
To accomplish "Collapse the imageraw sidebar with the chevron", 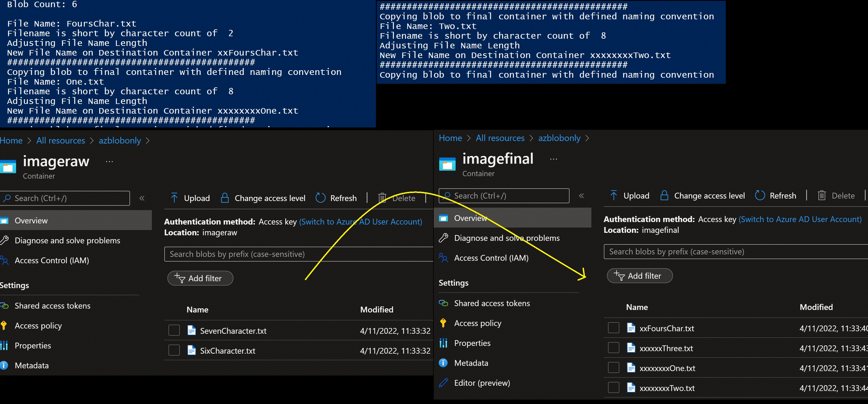I will pos(142,198).
